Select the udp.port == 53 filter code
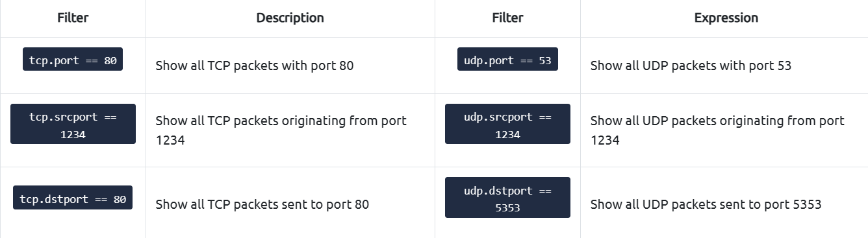The height and width of the screenshot is (238, 868). pos(507,59)
